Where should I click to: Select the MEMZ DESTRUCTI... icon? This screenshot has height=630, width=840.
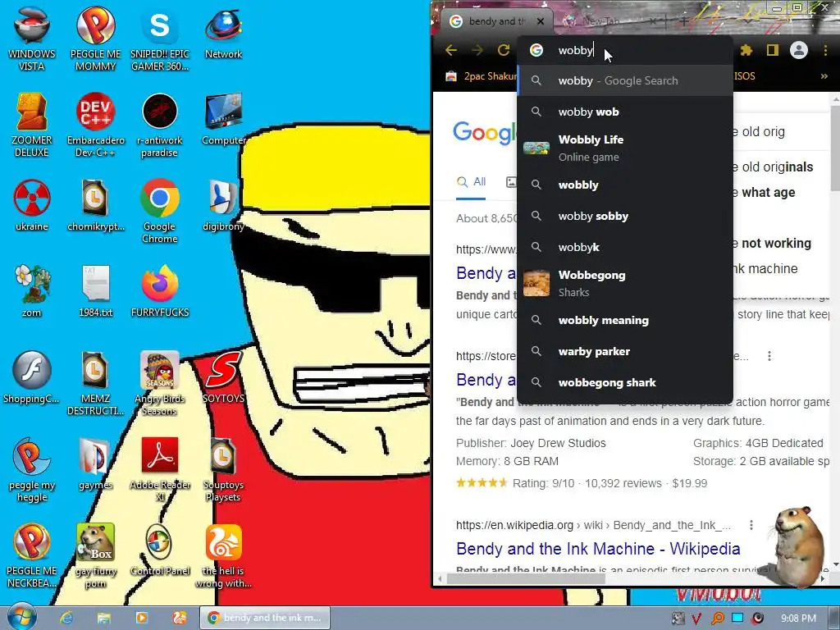[95, 384]
